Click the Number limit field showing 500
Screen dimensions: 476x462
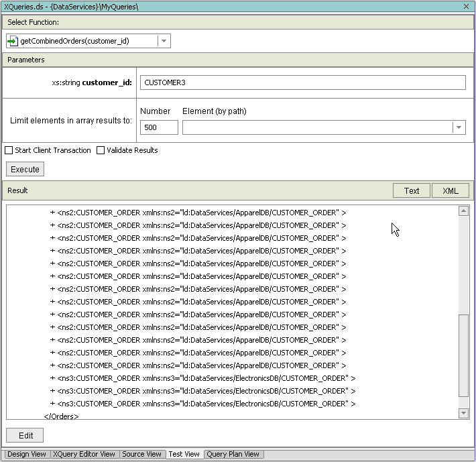point(159,127)
